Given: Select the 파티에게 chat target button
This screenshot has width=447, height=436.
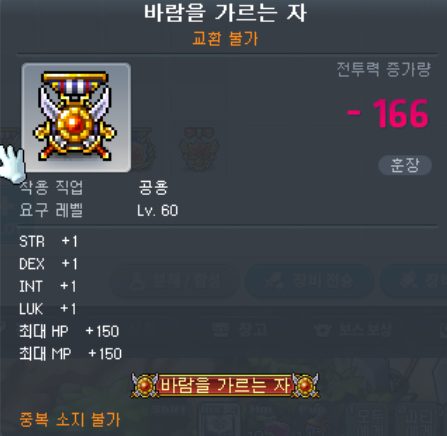Looking at the screenshot, I should [417, 421].
